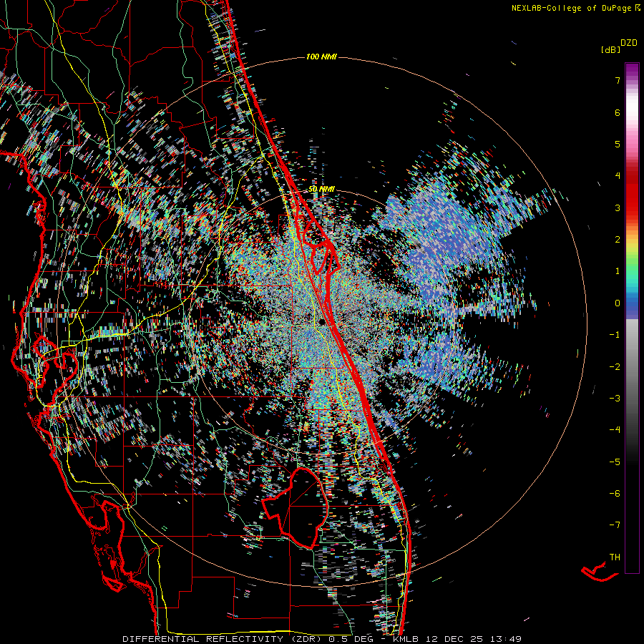644x644 pixels.
Task: Click the color scale value 3
Action: click(618, 208)
